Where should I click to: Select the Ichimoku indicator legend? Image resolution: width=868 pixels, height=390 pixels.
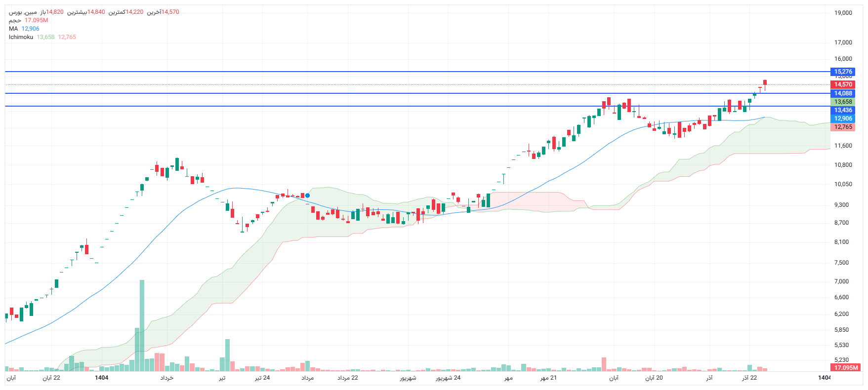[x=21, y=37]
